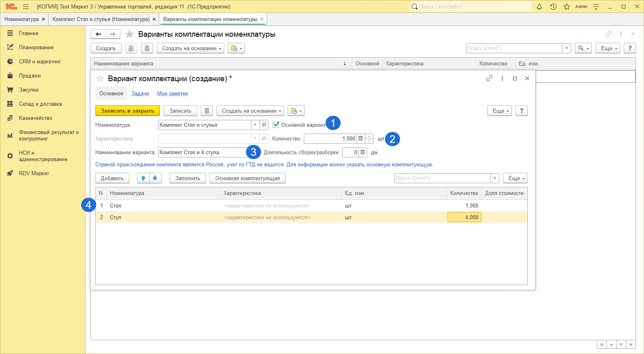Open the Закупки section in sidebar

pyautogui.click(x=28, y=90)
